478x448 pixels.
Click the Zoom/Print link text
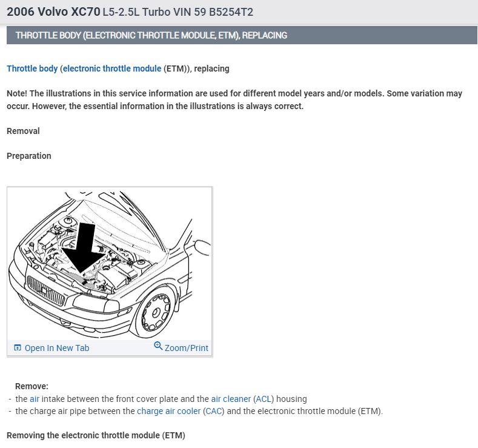186,348
